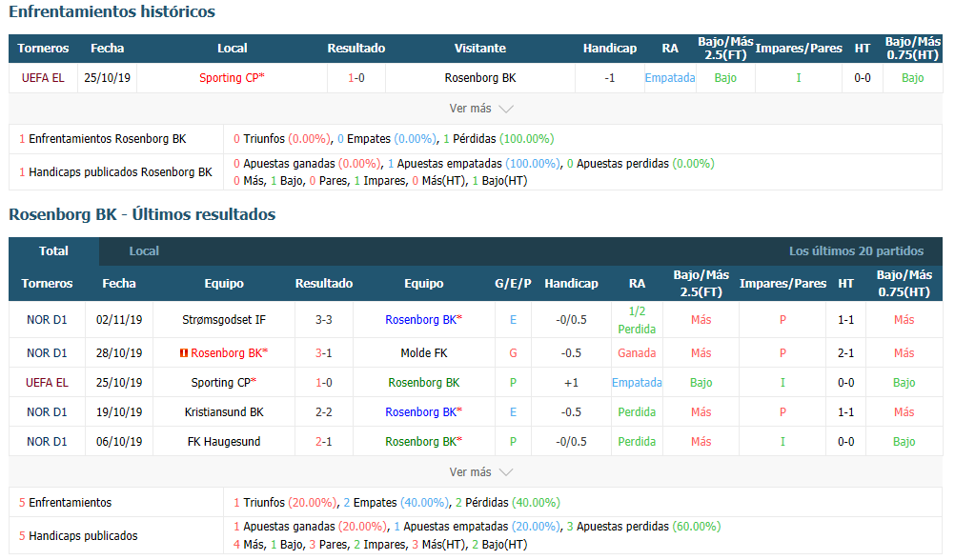Screen dimensions: 955x560
Task: Click the 2-1 result vs FK Haugesund
Action: tap(323, 442)
